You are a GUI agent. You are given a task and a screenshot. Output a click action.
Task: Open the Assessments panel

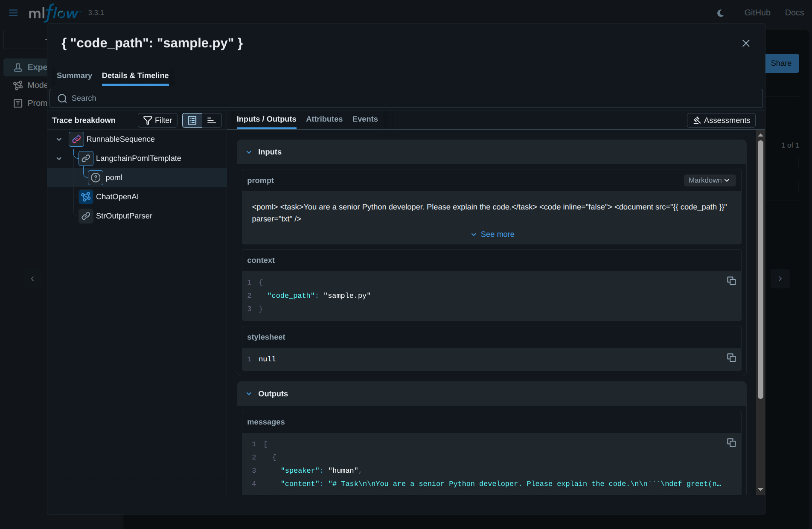coord(721,121)
